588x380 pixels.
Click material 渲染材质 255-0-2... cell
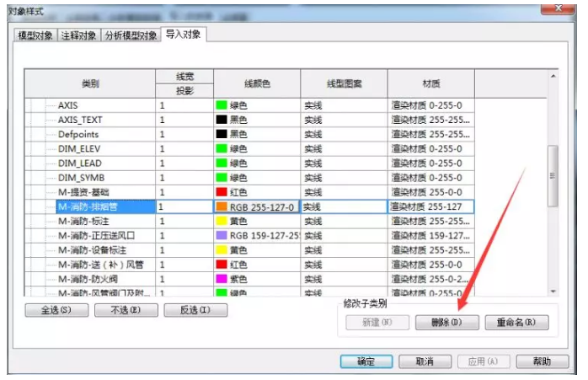coord(430,279)
